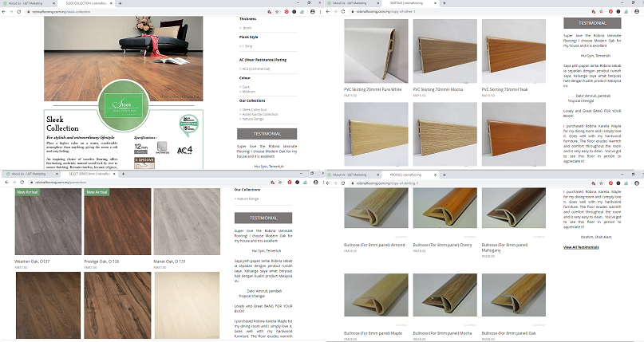Open a new tab in the Skirting window
Viewport: 644px width, 342px height.
click(444, 3)
